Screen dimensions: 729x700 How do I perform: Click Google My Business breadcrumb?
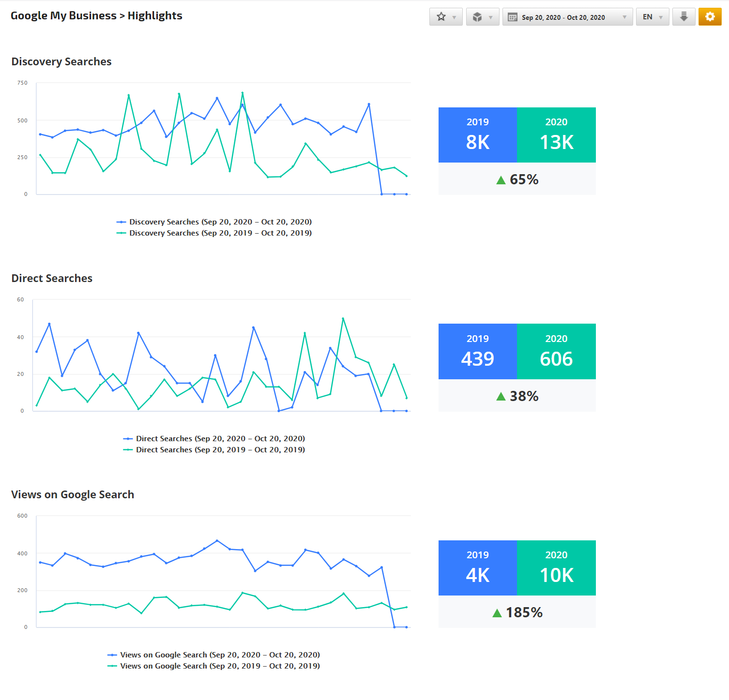click(x=63, y=15)
